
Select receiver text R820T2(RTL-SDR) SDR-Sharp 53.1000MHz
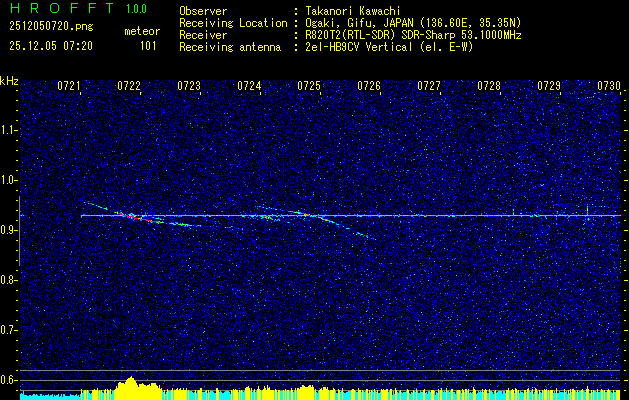413,35
